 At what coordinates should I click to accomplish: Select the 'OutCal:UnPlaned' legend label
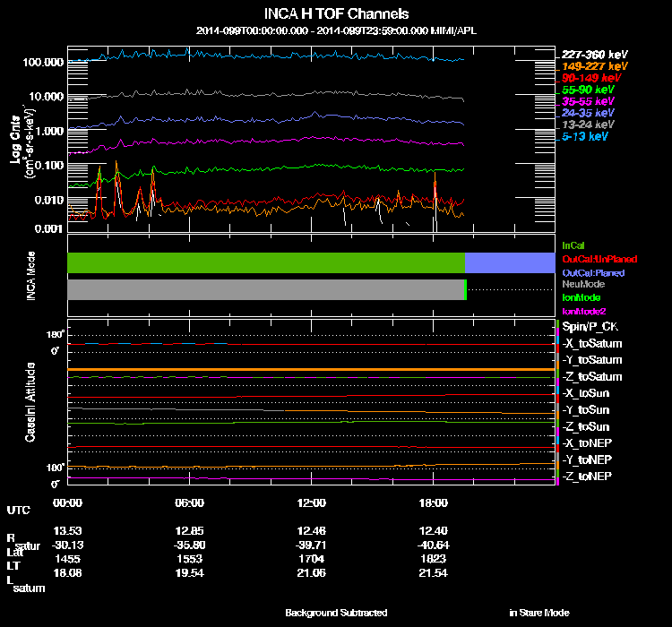pos(599,259)
